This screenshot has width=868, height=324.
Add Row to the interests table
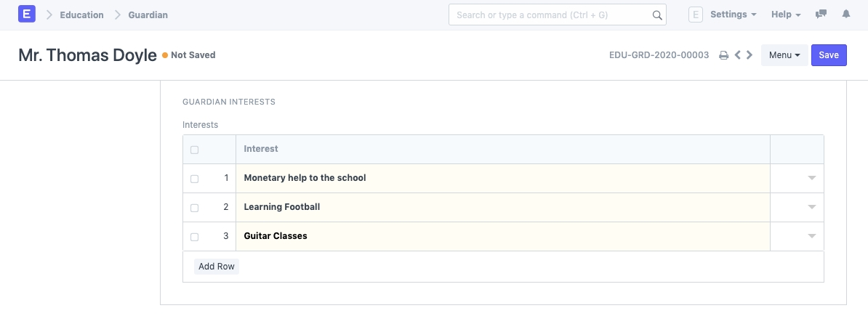coord(217,267)
